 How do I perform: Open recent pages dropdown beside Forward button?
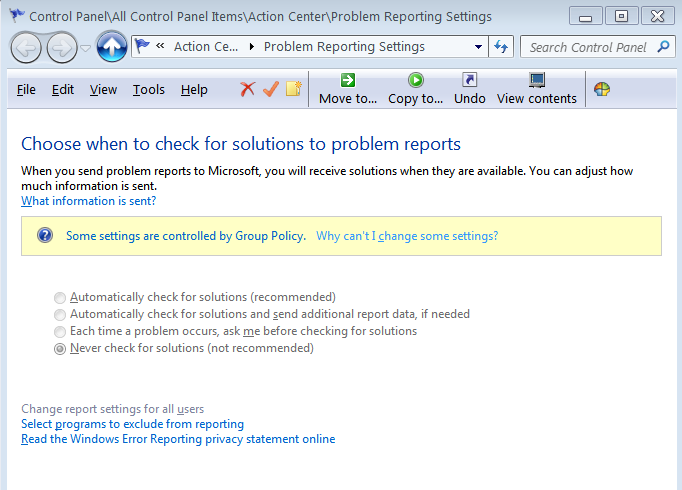(x=86, y=48)
